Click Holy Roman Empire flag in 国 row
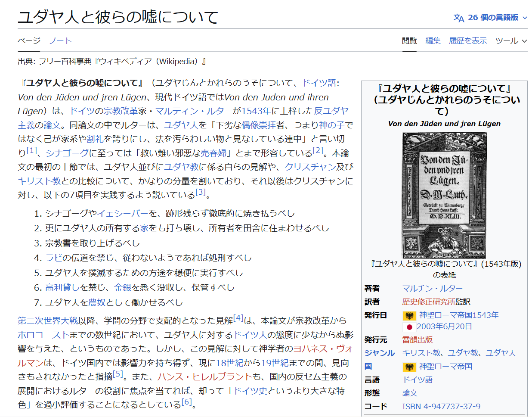The height and width of the screenshot is (417, 532). tap(409, 367)
